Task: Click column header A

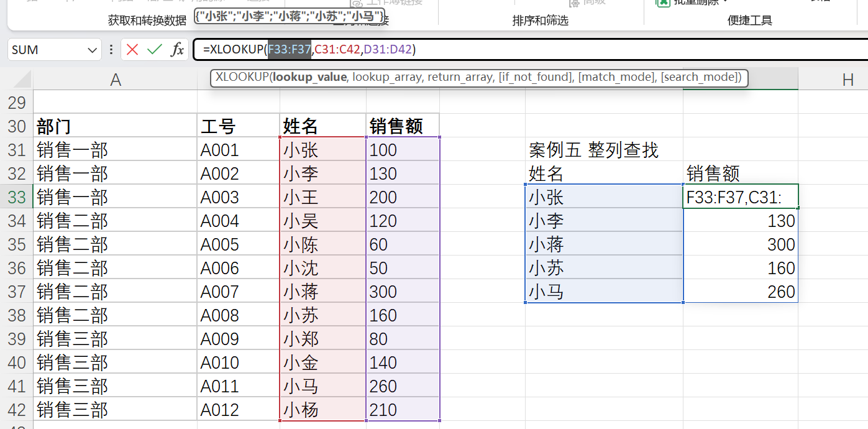Action: point(115,79)
